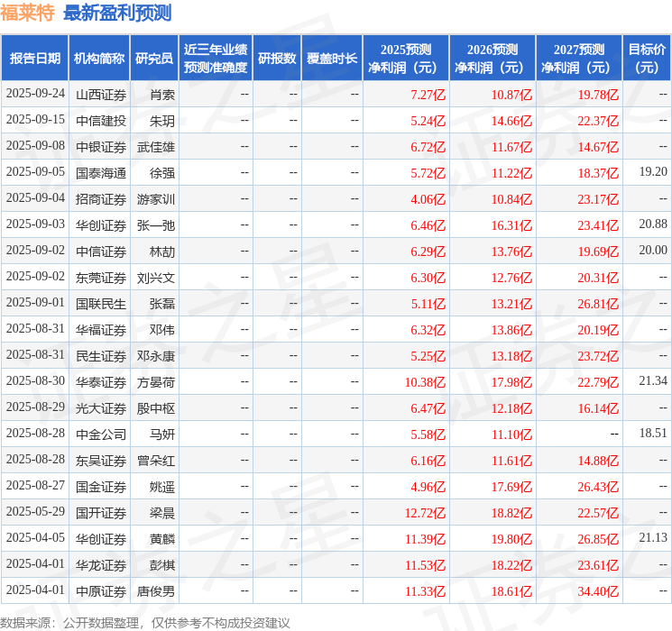Open the 山西证券 institution entry
This screenshot has height=631, width=672.
point(100,94)
